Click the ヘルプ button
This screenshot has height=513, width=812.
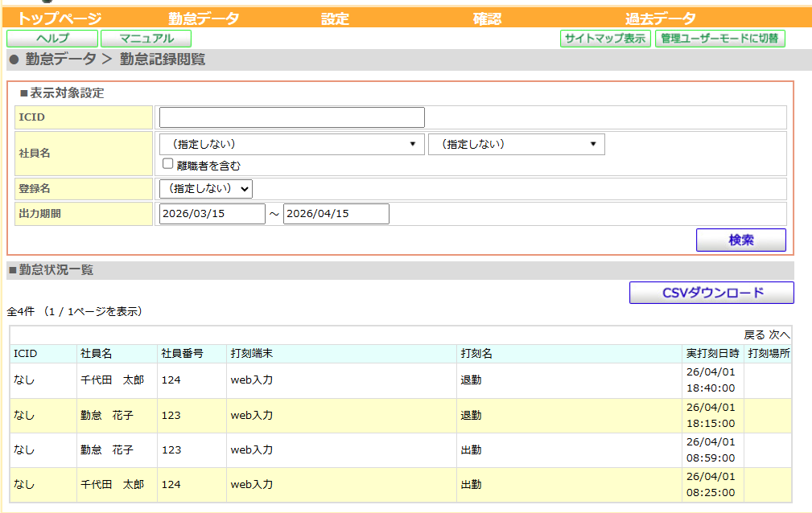click(52, 38)
